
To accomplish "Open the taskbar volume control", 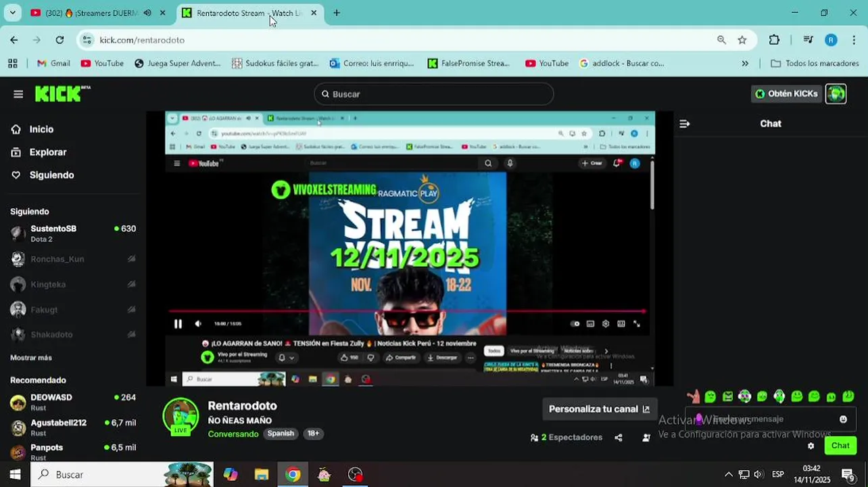I will point(758,474).
